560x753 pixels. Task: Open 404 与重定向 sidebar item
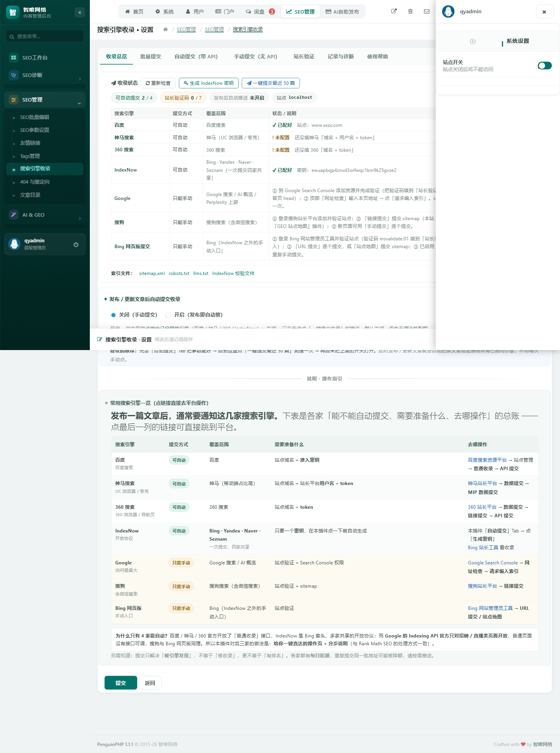(45, 182)
